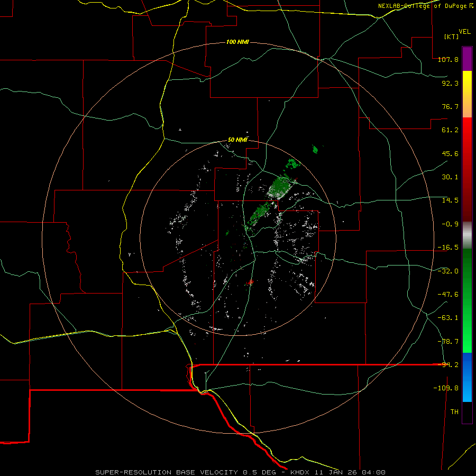Click the 45.6 velocity scale value
Screen dimensions: 476x476
click(x=450, y=153)
